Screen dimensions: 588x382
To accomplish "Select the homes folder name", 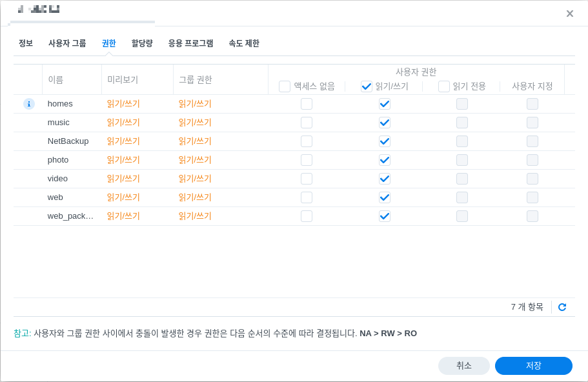I will click(x=60, y=104).
